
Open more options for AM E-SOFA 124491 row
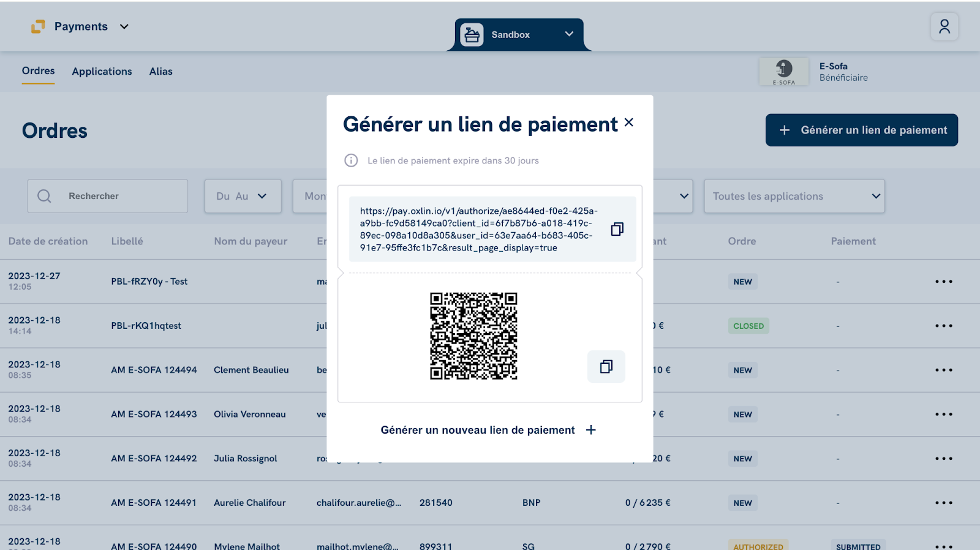pyautogui.click(x=944, y=503)
